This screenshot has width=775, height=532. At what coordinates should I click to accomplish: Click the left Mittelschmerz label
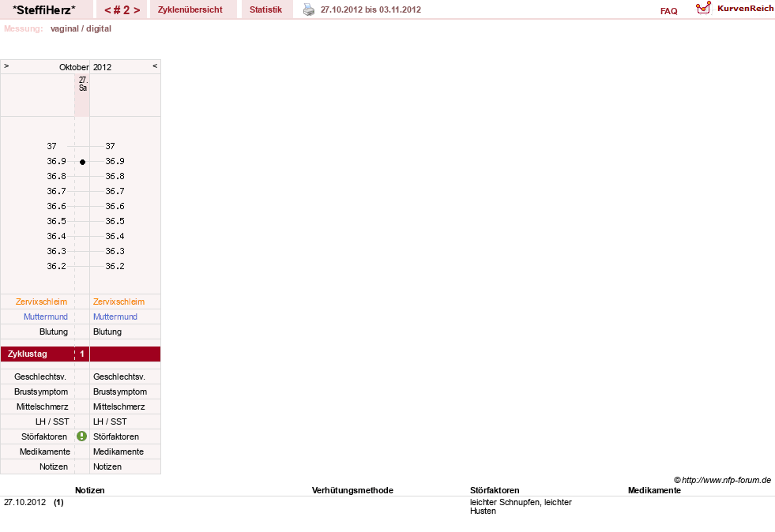pos(42,406)
